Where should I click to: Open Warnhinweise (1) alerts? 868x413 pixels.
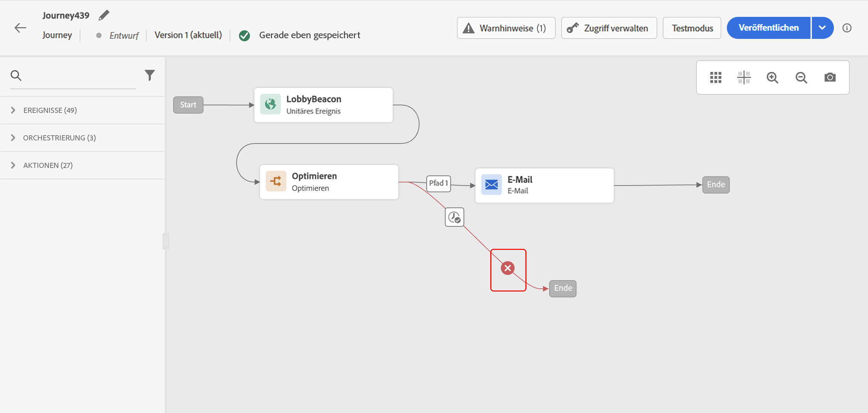506,28
